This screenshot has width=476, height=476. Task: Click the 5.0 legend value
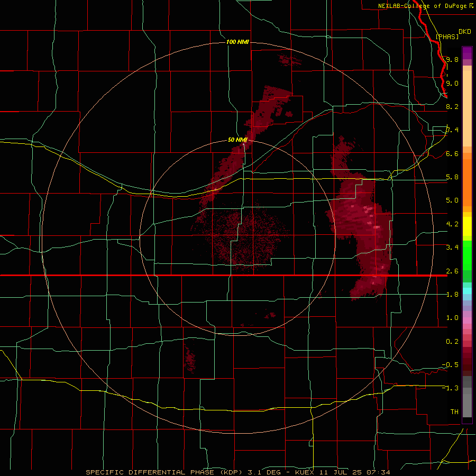pyautogui.click(x=452, y=200)
